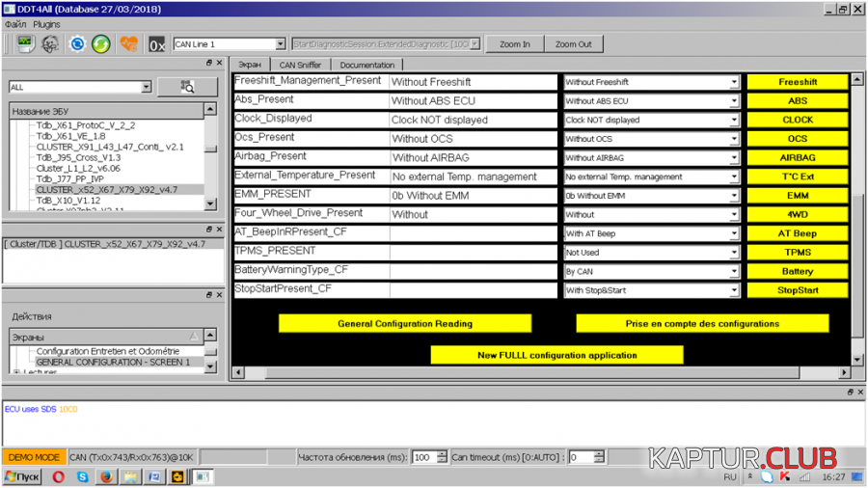Viewport: 868px width, 488px height.
Task: Click the 0x hex toolbar icon
Action: pos(156,44)
